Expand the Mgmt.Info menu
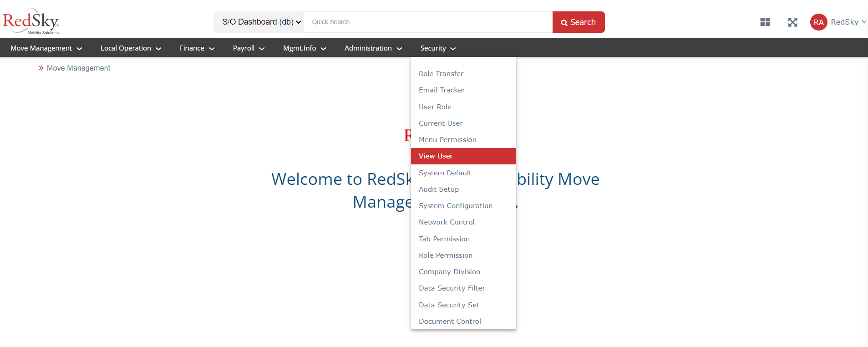 (305, 48)
